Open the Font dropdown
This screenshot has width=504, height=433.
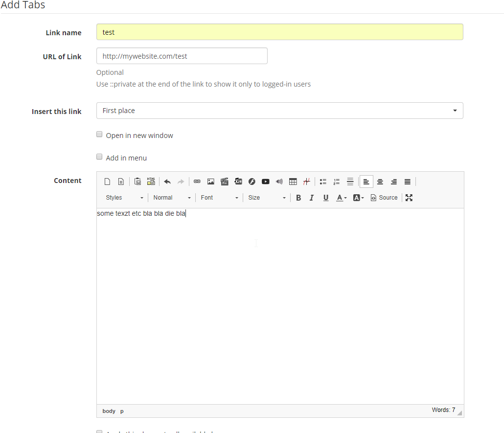tap(219, 197)
